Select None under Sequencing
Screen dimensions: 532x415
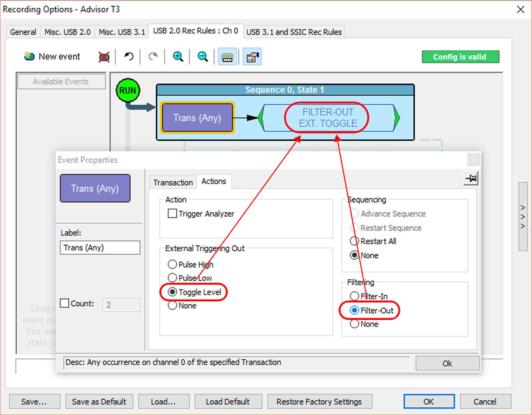click(354, 255)
